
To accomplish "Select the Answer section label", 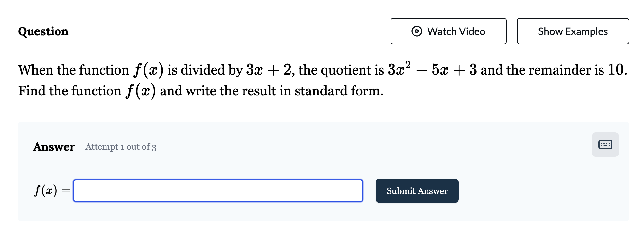I will coord(54,146).
